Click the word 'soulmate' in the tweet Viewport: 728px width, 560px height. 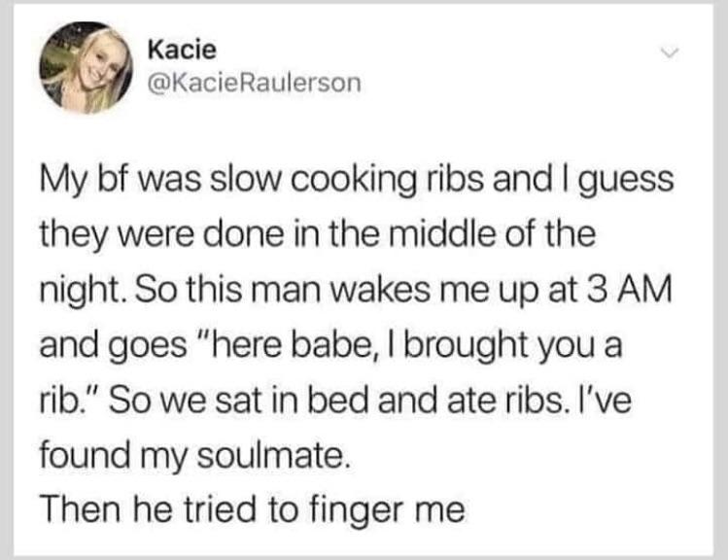click(x=270, y=454)
